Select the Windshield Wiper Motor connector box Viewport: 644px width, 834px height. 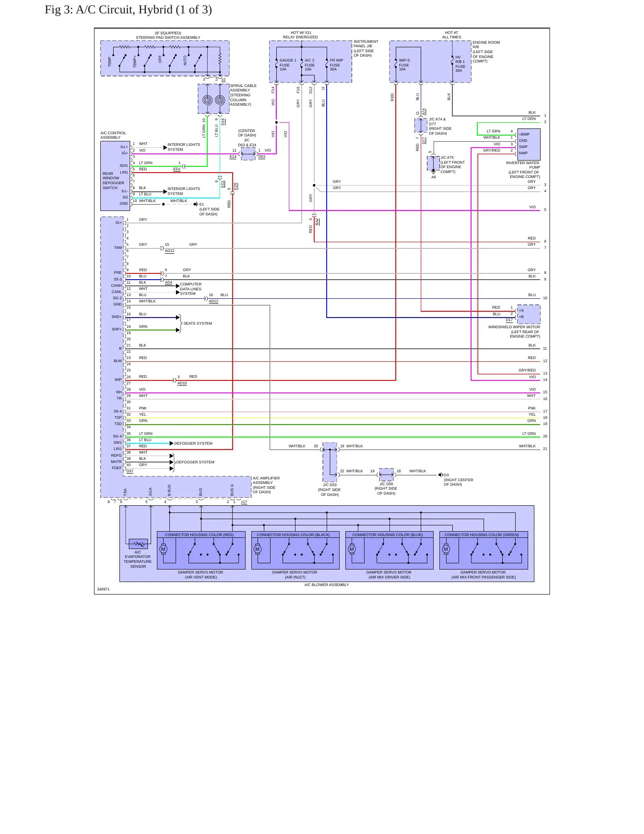(529, 314)
